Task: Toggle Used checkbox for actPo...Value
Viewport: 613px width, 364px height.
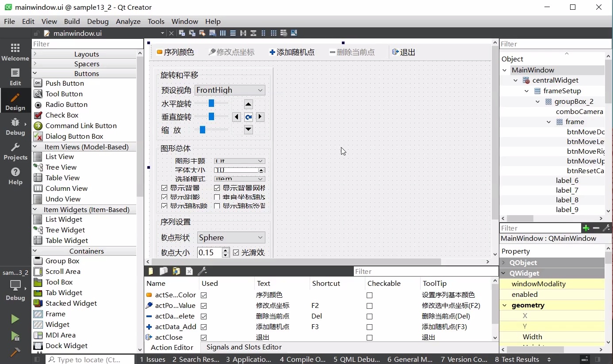Action: (204, 306)
